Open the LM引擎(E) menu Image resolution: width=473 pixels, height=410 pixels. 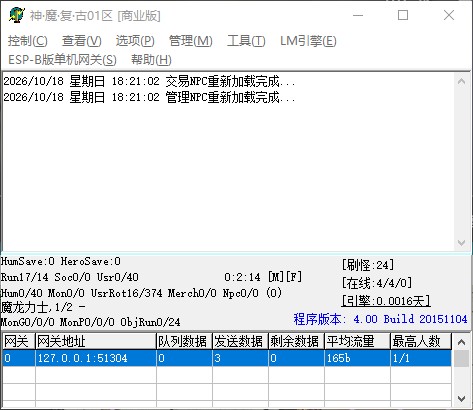[308, 41]
